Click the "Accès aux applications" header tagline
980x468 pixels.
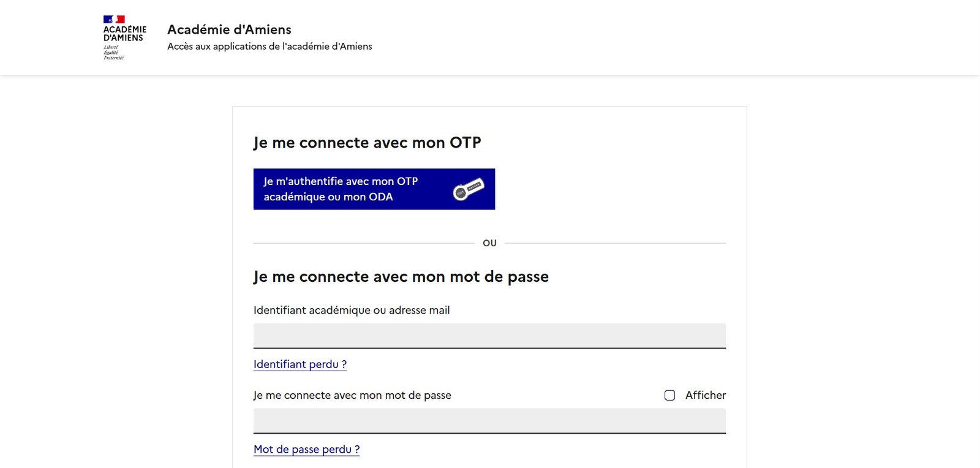[269, 47]
